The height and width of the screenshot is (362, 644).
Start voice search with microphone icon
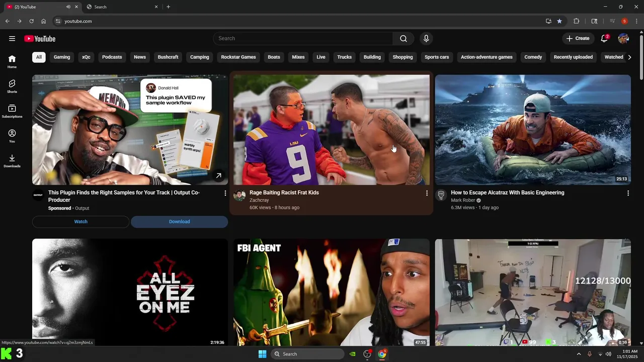[426, 39]
